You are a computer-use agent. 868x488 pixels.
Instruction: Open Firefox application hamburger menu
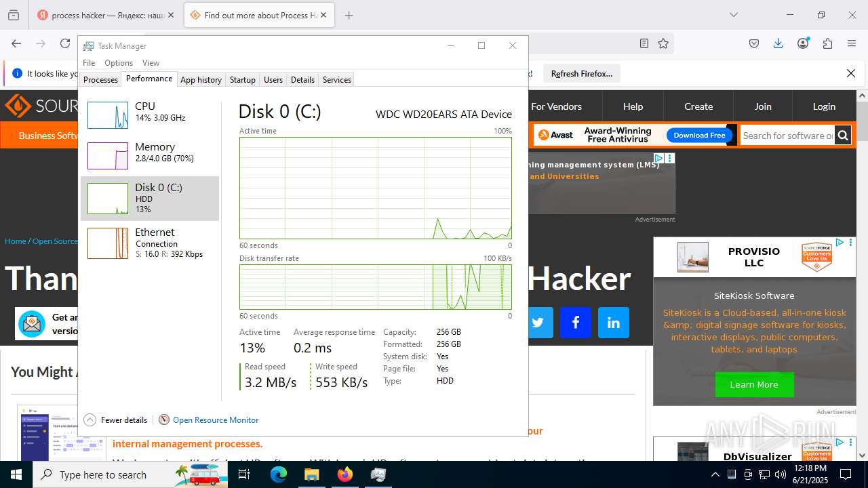pos(852,43)
